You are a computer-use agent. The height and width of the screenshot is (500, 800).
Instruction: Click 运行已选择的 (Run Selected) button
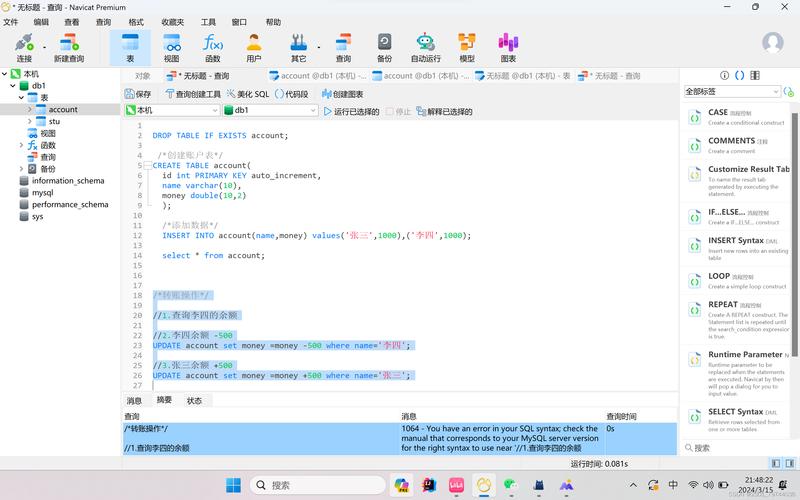pyautogui.click(x=352, y=111)
